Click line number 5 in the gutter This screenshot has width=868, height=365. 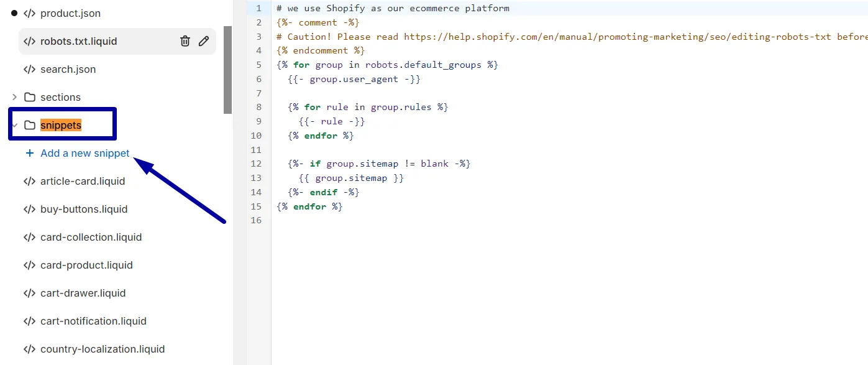258,65
